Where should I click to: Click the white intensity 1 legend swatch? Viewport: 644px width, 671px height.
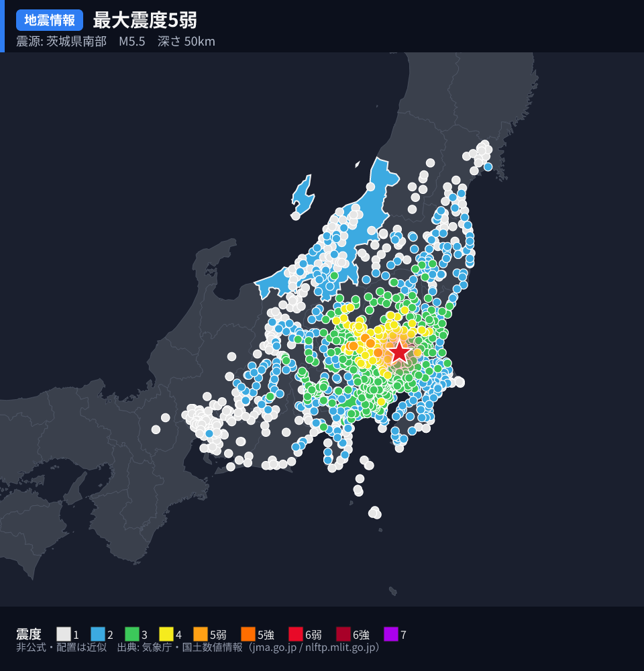click(64, 634)
